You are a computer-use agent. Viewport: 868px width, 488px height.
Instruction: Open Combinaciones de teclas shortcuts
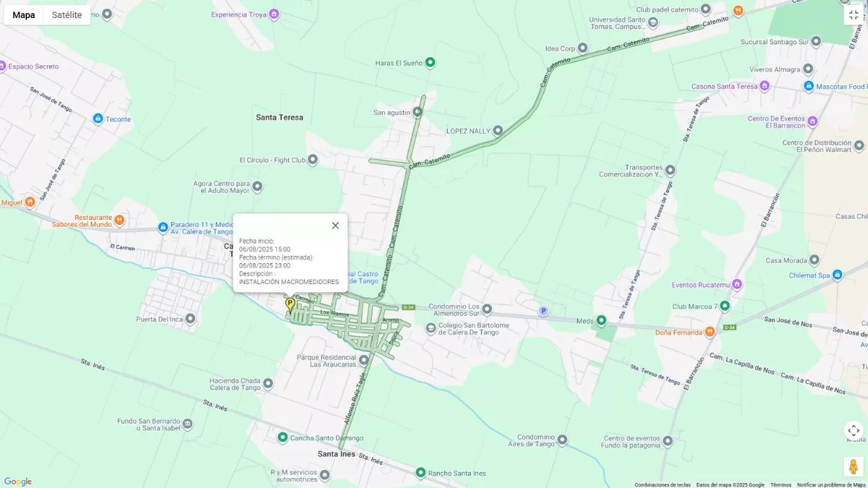pos(663,485)
